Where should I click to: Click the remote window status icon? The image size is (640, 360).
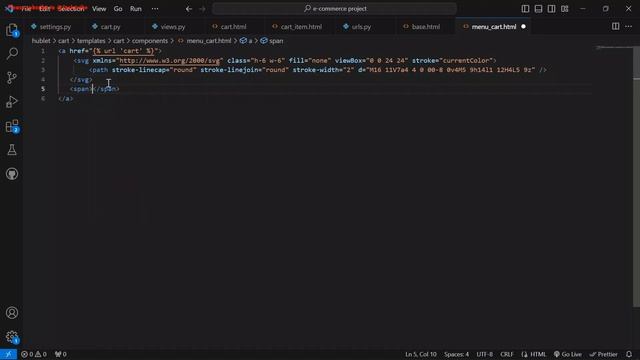pos(8,354)
